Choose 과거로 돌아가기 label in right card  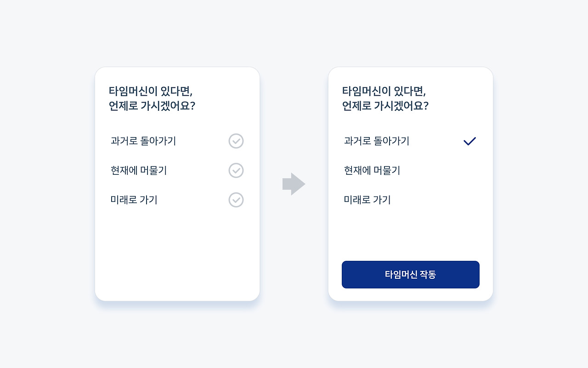(x=377, y=141)
